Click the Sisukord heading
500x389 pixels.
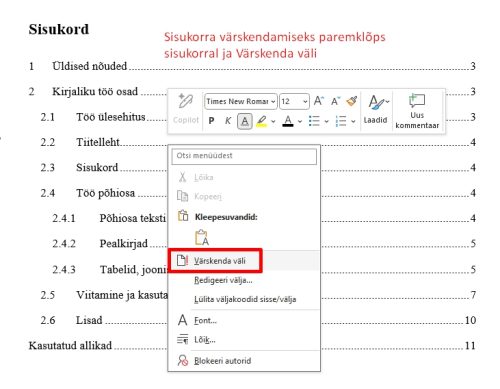[x=59, y=29]
